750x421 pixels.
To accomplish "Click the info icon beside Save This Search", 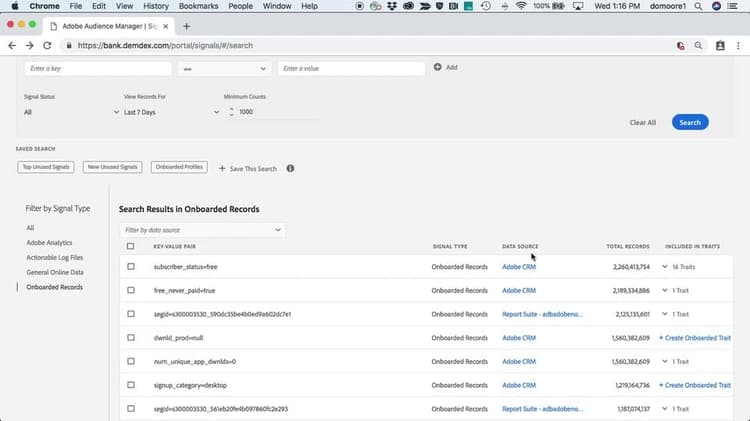I will (x=290, y=168).
